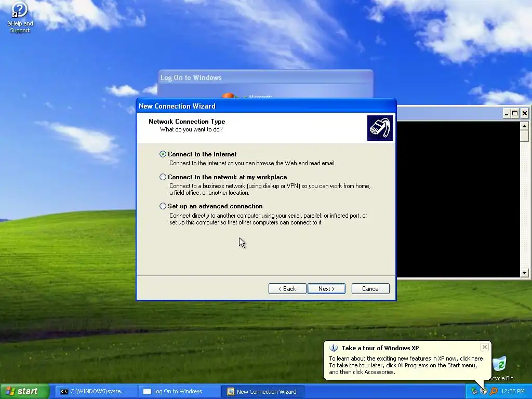Switch to the C:\WINDOWS\system command prompt task
The width and height of the screenshot is (532, 399).
[96, 392]
